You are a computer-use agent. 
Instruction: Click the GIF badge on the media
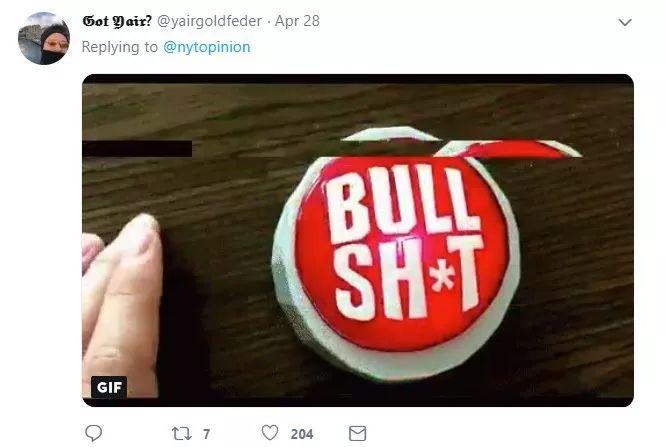tap(109, 387)
